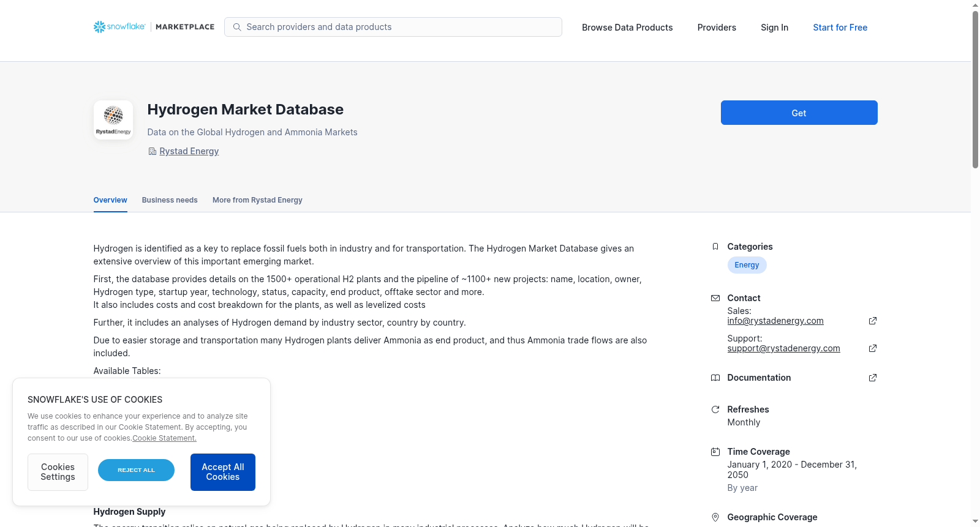
Task: Email info@rystadenergy.com sales contact
Action: click(775, 321)
